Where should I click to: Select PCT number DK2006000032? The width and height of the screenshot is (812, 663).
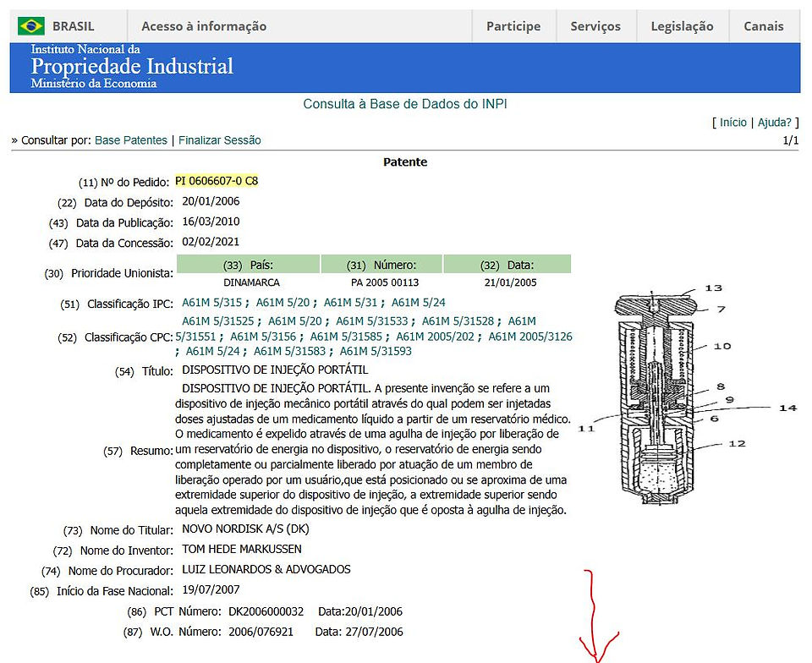266,611
